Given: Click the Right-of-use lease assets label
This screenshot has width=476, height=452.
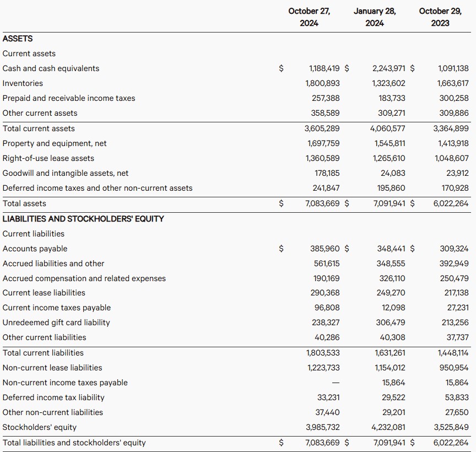Looking at the screenshot, I should point(48,158).
